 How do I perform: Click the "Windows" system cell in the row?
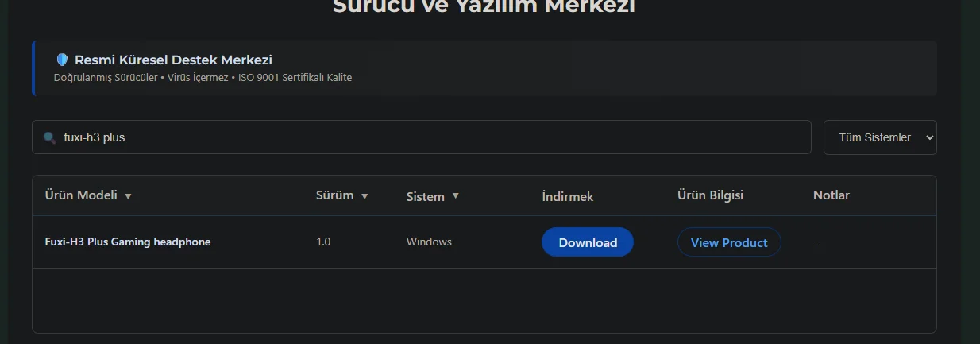[x=429, y=242]
